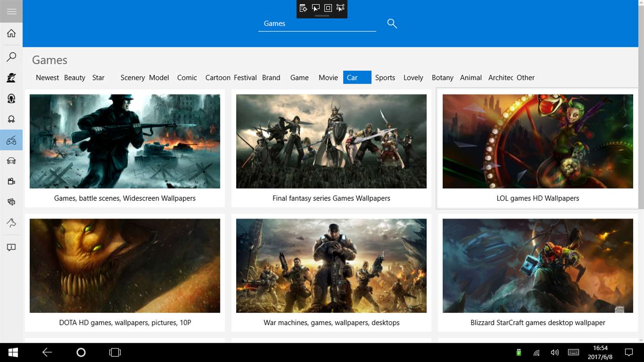
Task: Select the movie camera sidebar icon
Action: coord(11,181)
